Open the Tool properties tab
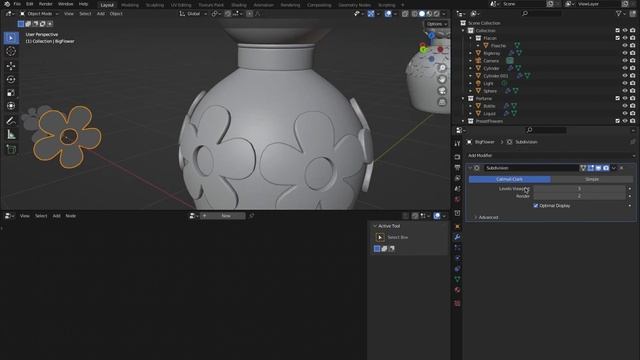Screen dimensions: 640x360 (x=457, y=144)
